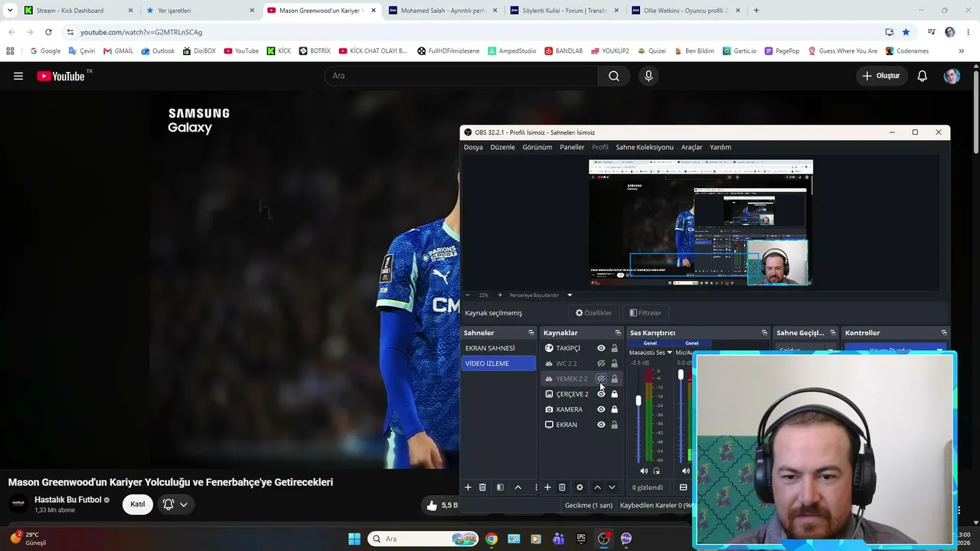
Task: Open Yardım menu in OBS
Action: pyautogui.click(x=720, y=147)
